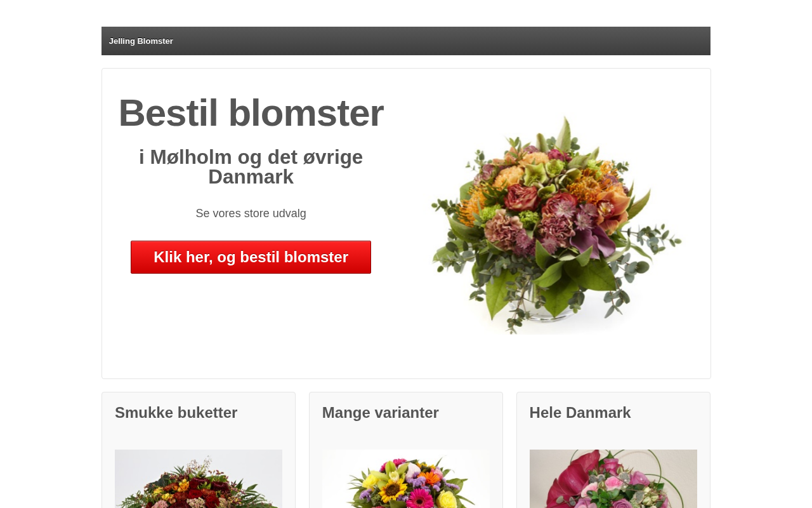
Task: Click the red 'Klik her, og bestil blomster' button
Action: [251, 257]
